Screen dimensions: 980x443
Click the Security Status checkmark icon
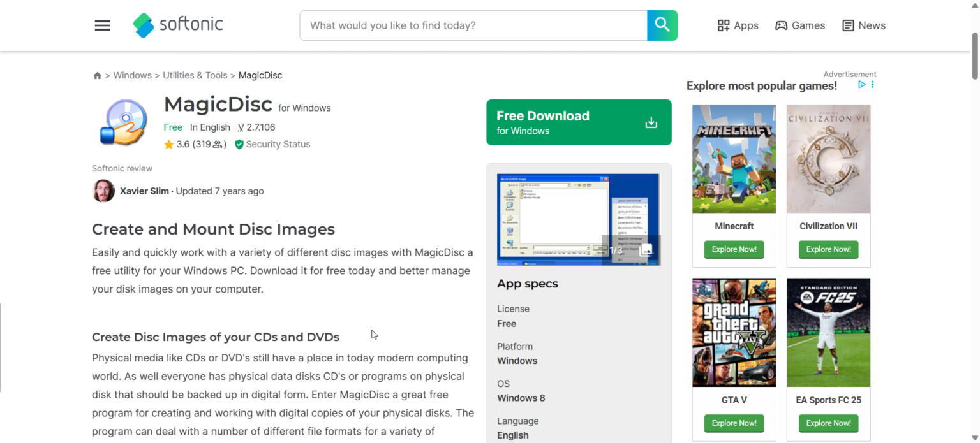tap(239, 144)
